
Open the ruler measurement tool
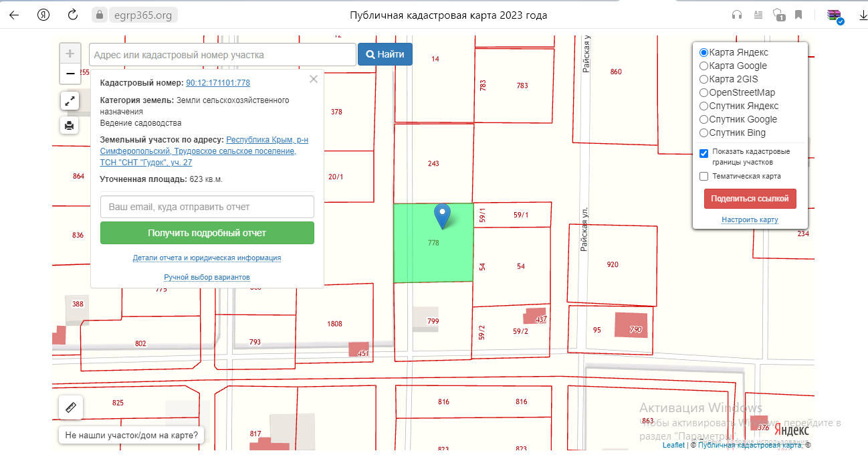(71, 407)
